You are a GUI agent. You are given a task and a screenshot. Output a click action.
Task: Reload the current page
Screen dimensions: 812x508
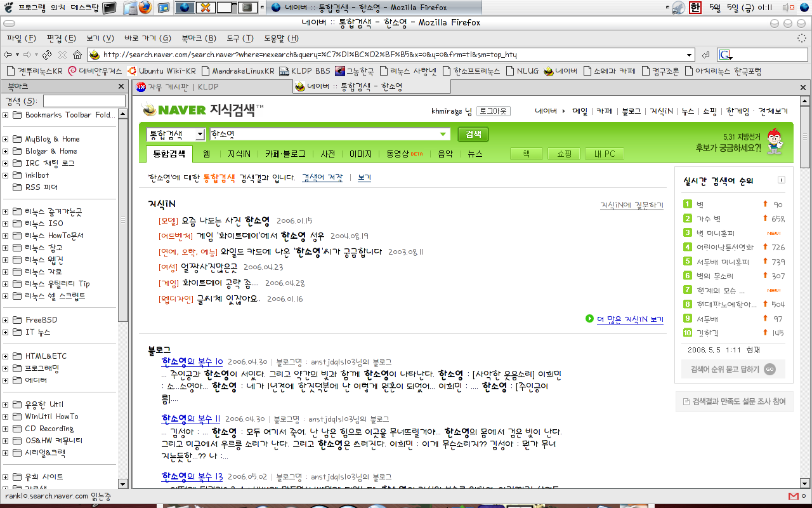coord(47,55)
